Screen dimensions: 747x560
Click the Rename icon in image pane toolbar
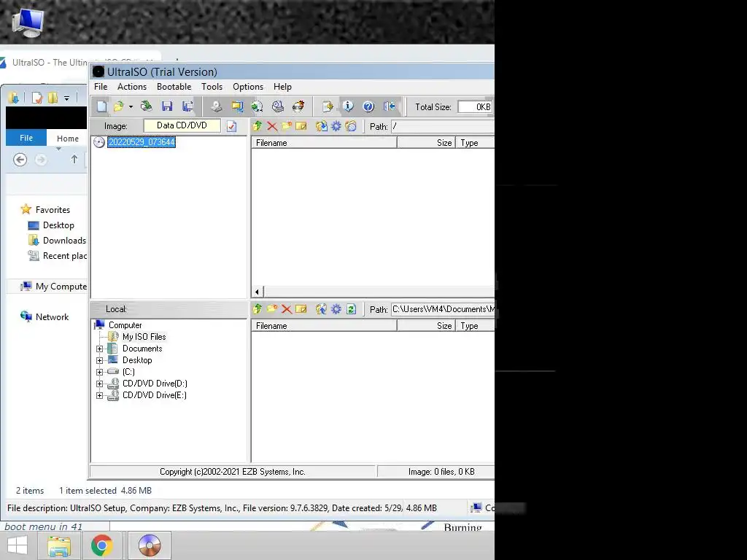click(x=301, y=126)
